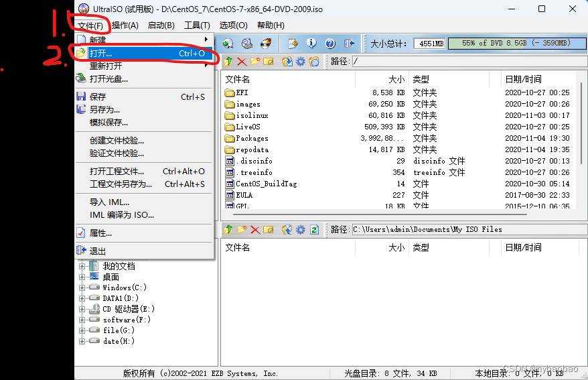This screenshot has width=588, height=380.
Task: Click 退出 to exit the application
Action: pyautogui.click(x=98, y=251)
